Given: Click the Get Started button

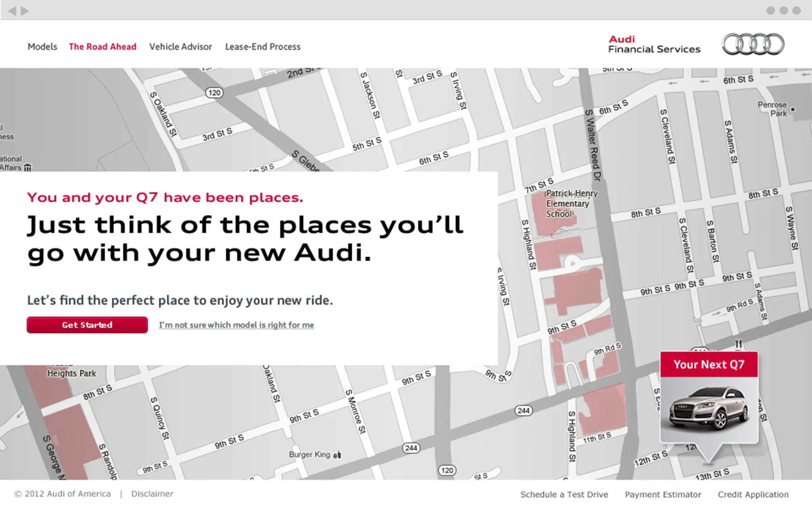Looking at the screenshot, I should (87, 325).
